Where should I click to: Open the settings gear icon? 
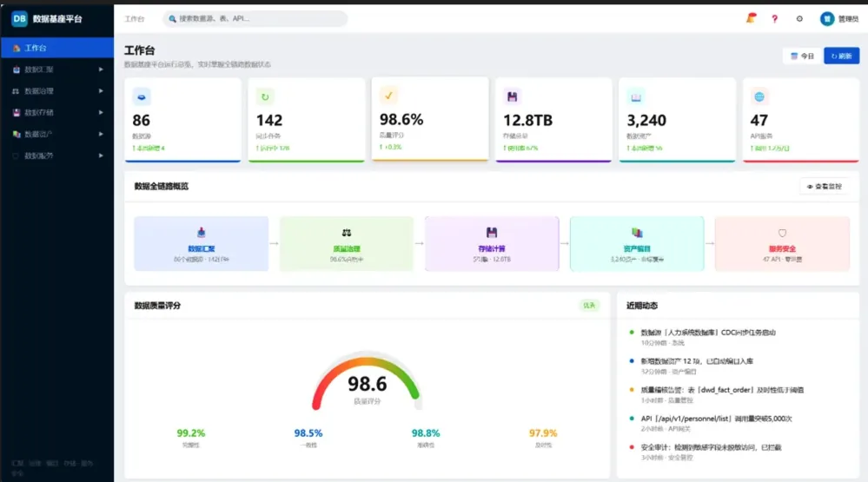click(x=799, y=19)
